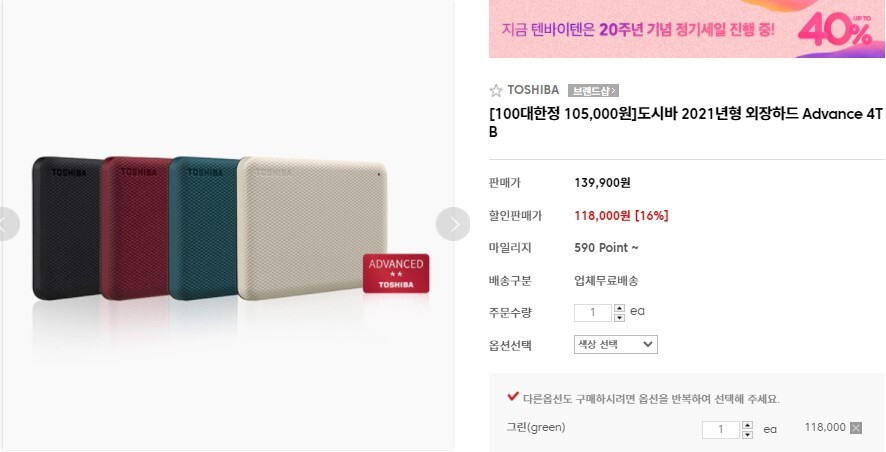Screen dimensions: 886x452
Task: Increase order quantity with up arrow
Action: [619, 308]
